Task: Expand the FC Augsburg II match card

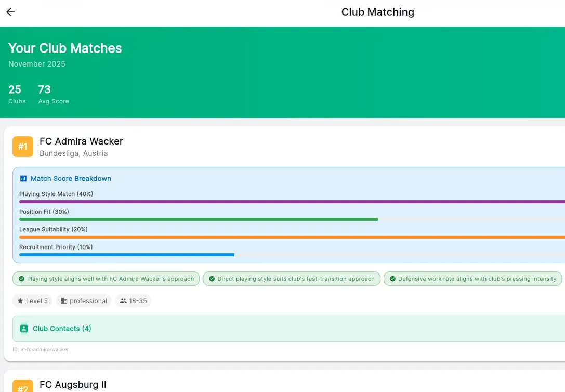Action: pos(73,385)
